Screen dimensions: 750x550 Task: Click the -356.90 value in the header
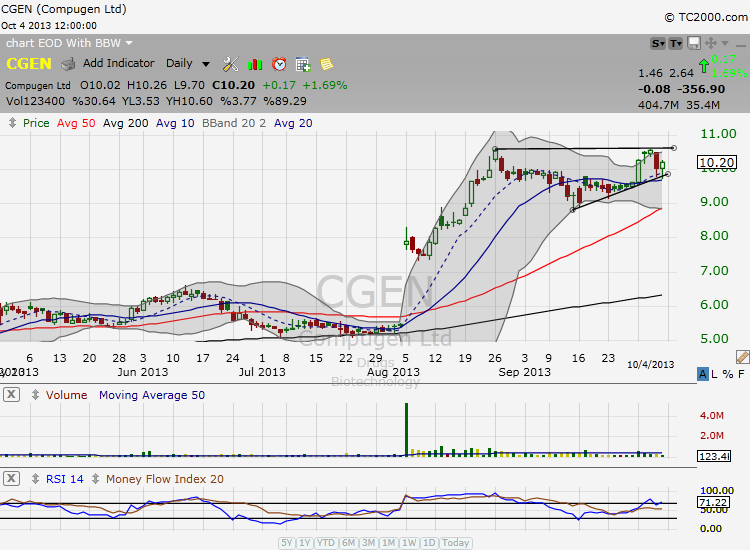(x=701, y=89)
